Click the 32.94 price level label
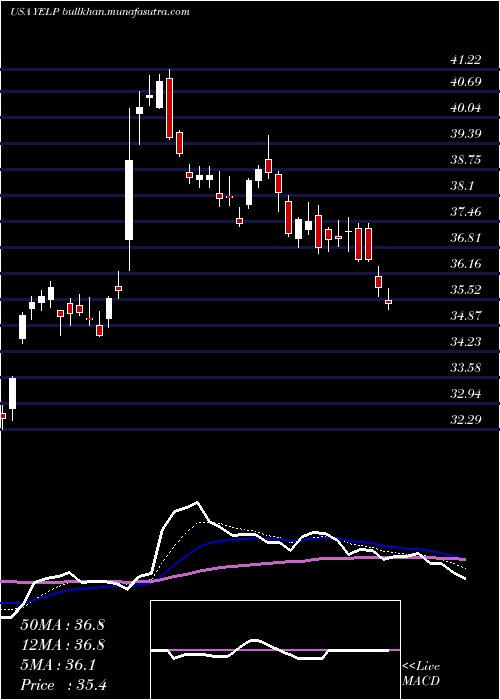Screen dimensions: 500x700 (466, 394)
